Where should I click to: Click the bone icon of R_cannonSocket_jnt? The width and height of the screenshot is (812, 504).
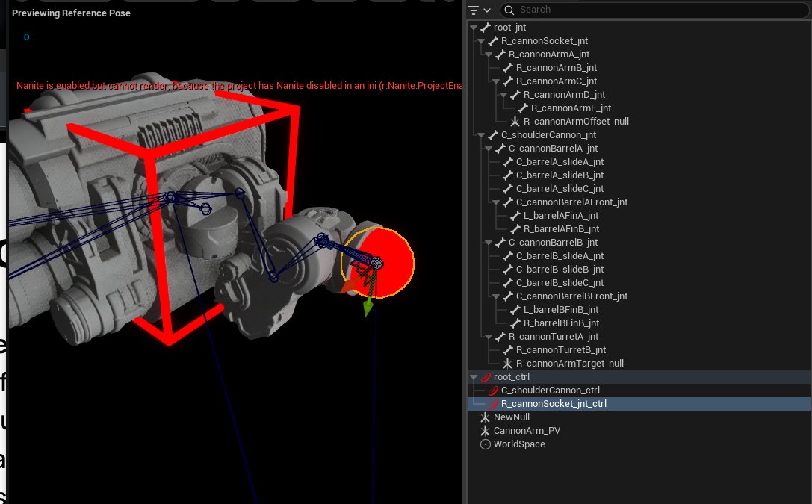pos(492,41)
